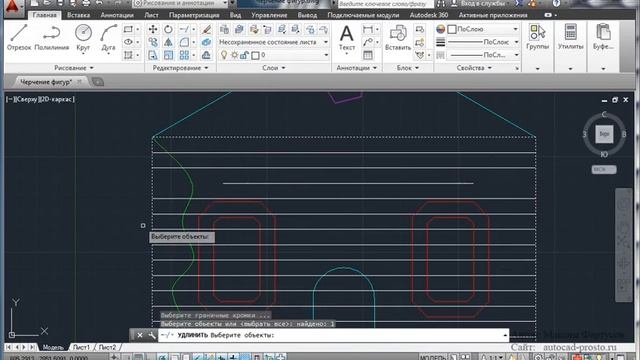Activate the Array tool
This screenshot has height=360, width=640.
click(184, 55)
